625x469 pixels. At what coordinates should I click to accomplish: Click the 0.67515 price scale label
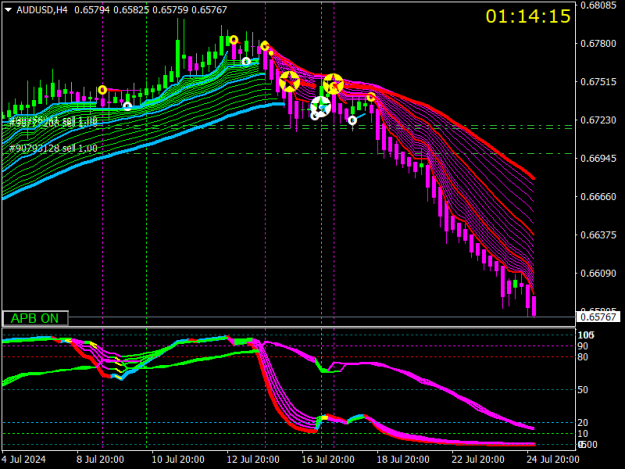pyautogui.click(x=598, y=82)
